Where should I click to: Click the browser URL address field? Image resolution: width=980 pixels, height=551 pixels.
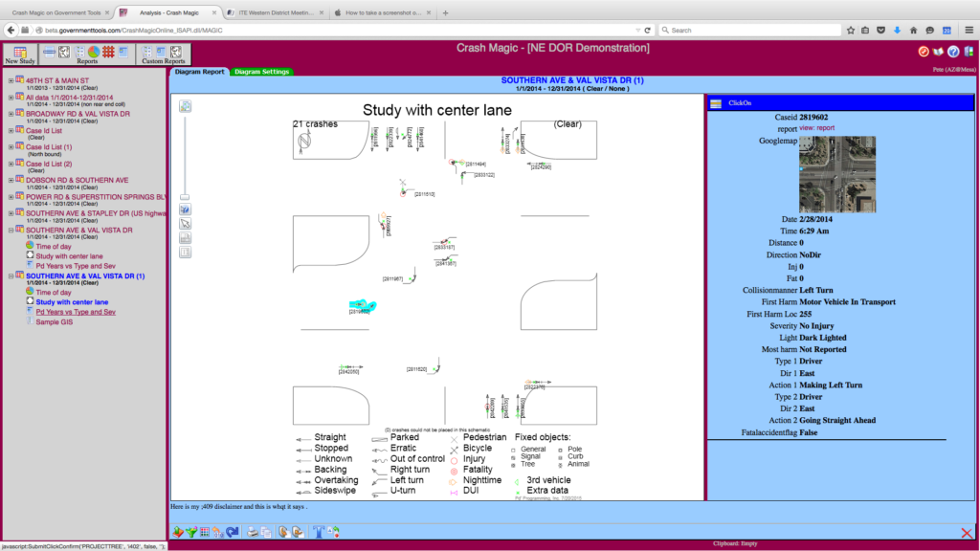point(338,30)
